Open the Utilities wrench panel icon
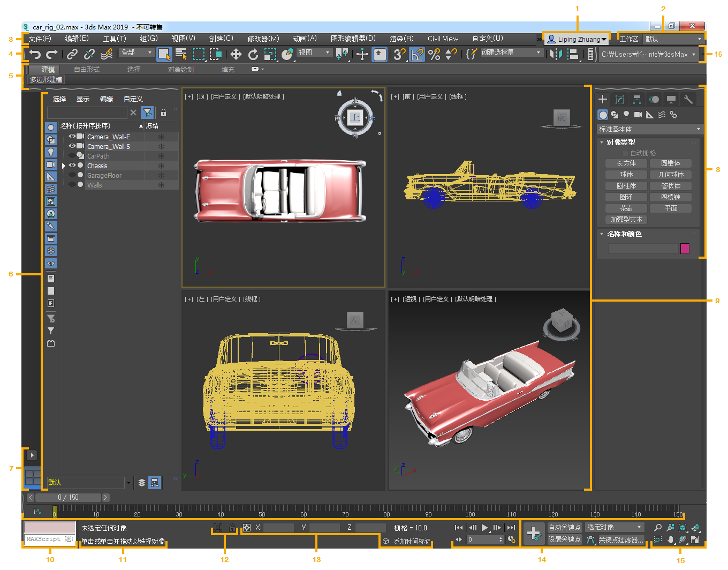 pos(688,99)
